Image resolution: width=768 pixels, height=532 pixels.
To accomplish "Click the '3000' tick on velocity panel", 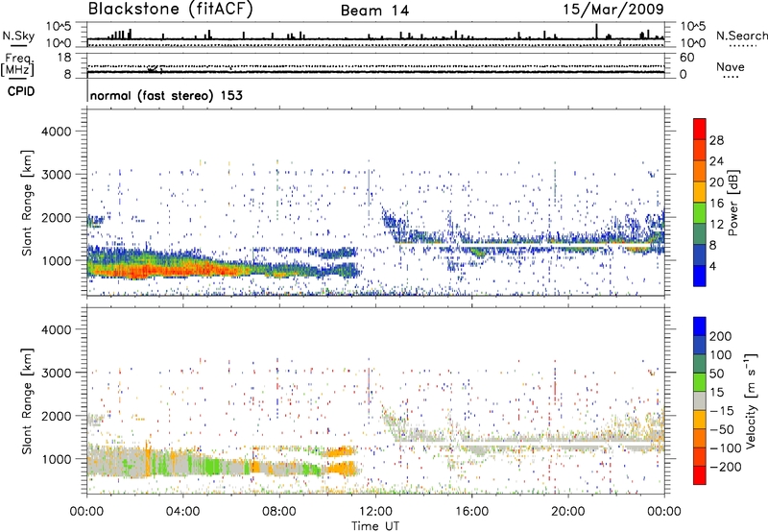I will click(x=57, y=373).
